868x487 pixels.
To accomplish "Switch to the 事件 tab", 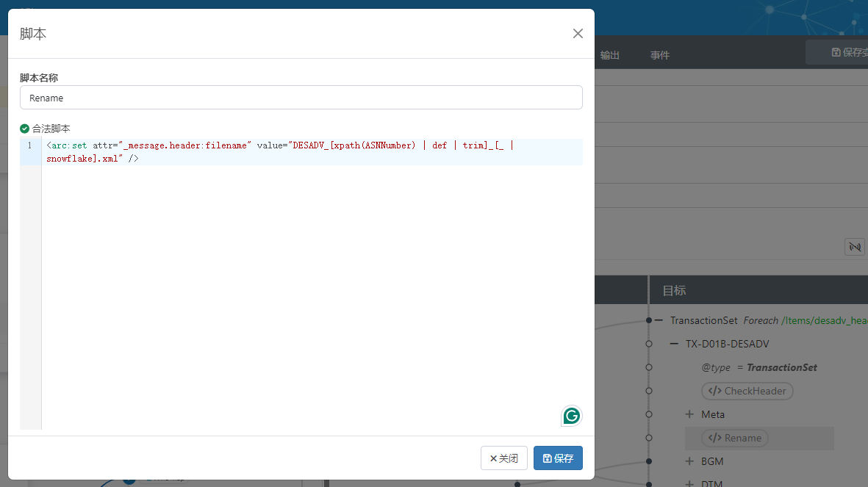I will tap(659, 55).
